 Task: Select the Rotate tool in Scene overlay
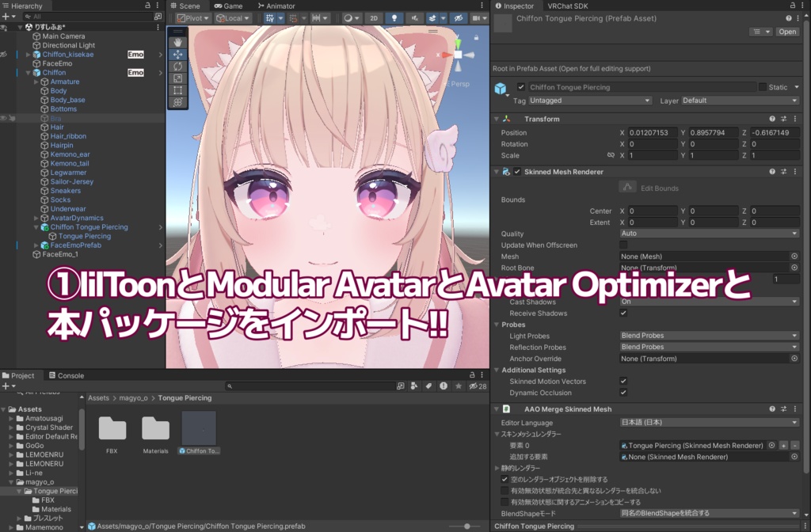pyautogui.click(x=177, y=66)
